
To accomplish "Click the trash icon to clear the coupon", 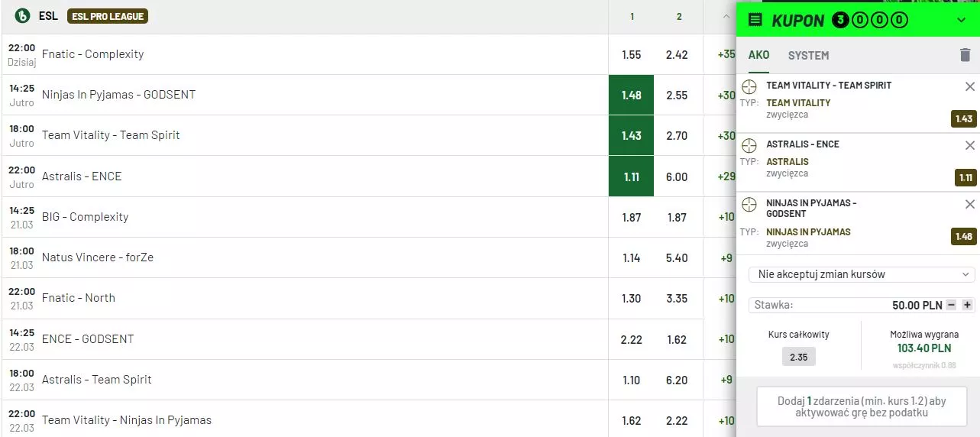I will (x=965, y=55).
